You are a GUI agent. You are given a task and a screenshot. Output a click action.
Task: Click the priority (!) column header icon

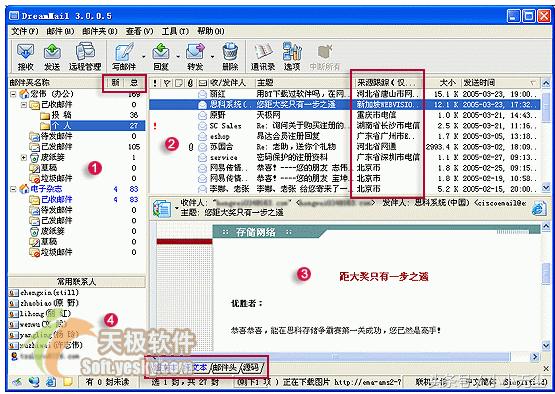(155, 83)
